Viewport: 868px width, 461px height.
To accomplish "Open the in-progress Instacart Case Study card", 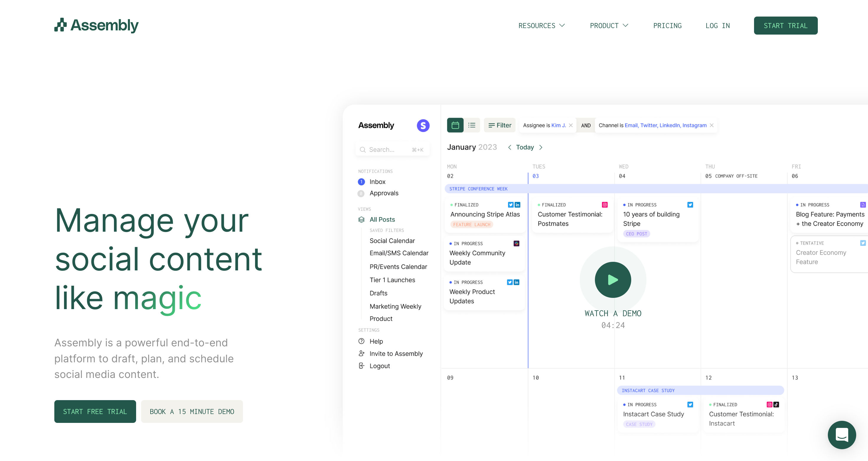I will point(658,415).
